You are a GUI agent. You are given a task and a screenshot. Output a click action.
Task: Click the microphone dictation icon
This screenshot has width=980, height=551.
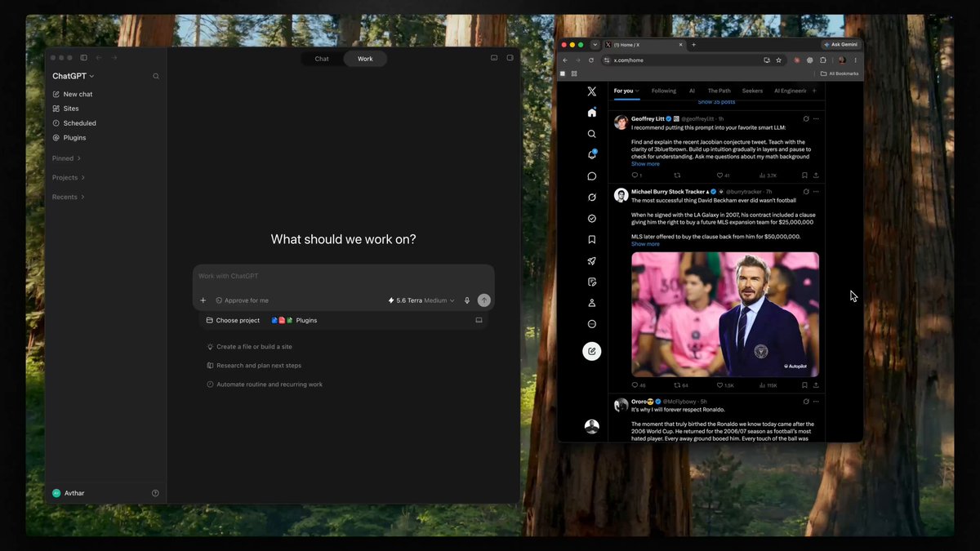467,300
